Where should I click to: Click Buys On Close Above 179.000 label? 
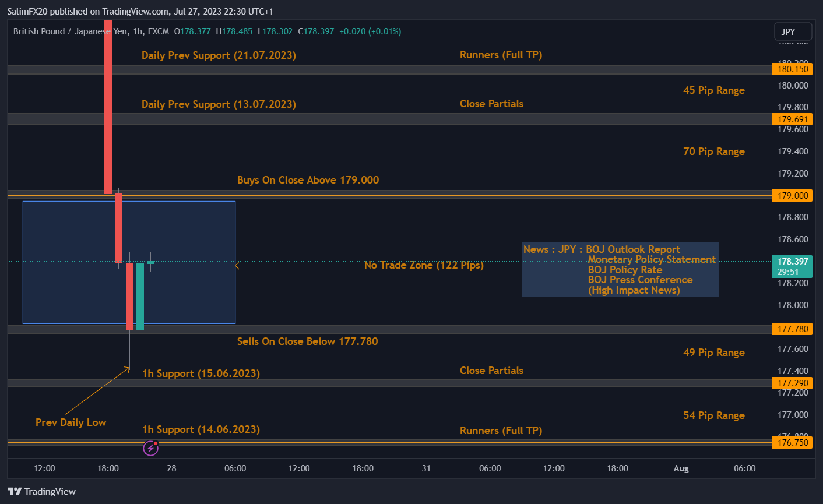(x=308, y=180)
